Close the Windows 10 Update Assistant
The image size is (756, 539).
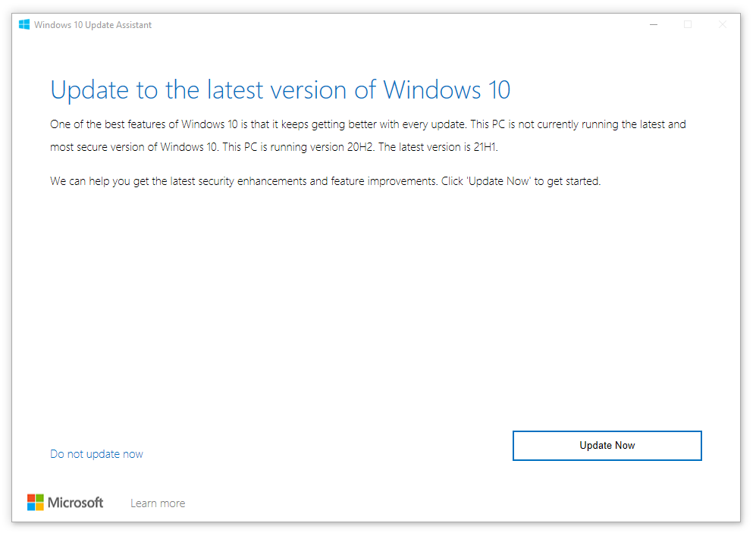click(722, 25)
